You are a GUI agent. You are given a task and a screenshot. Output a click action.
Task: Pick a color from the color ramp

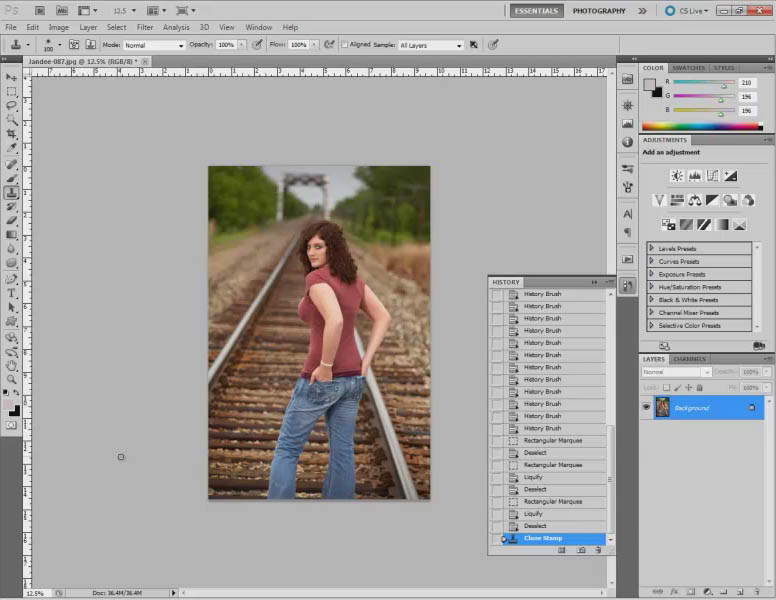(x=702, y=126)
